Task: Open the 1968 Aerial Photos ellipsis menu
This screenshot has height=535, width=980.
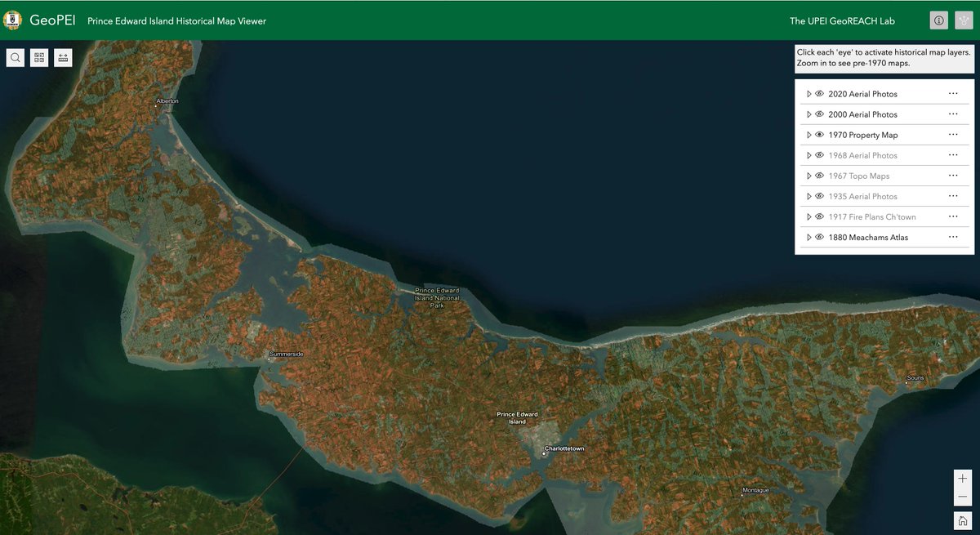Action: [x=953, y=154]
